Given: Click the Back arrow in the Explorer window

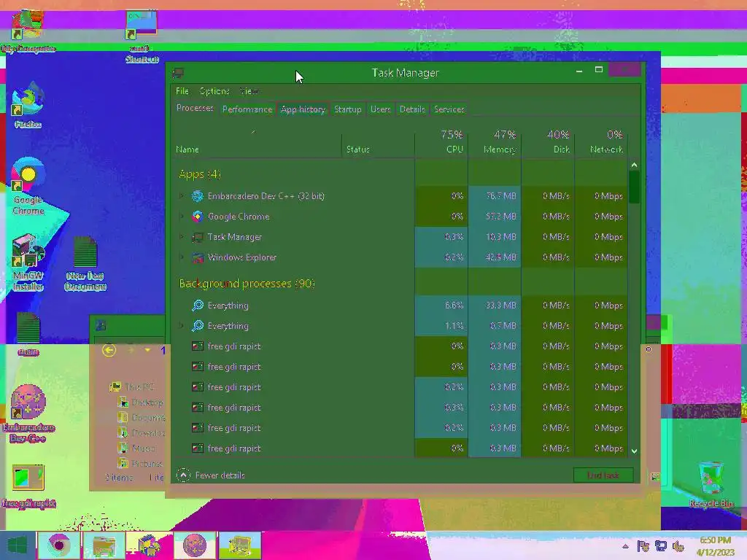Looking at the screenshot, I should tap(109, 351).
